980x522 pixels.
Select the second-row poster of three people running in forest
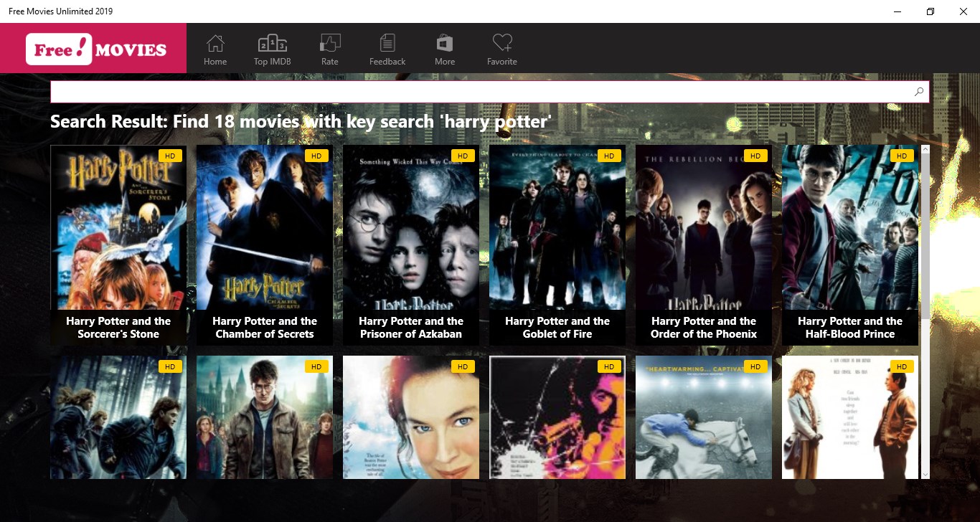[118, 417]
